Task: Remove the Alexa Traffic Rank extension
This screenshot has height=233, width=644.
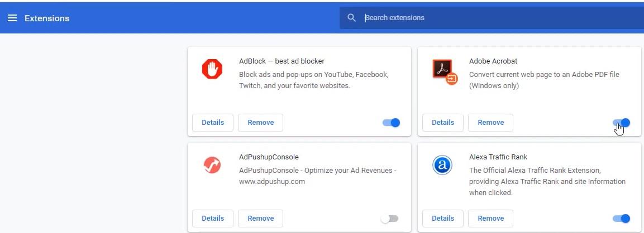Action: point(490,219)
